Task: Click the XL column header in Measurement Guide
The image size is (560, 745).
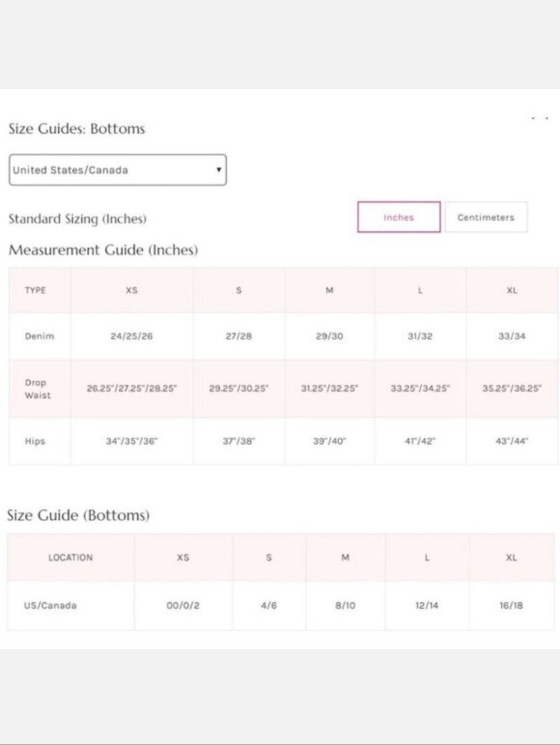Action: click(x=512, y=290)
